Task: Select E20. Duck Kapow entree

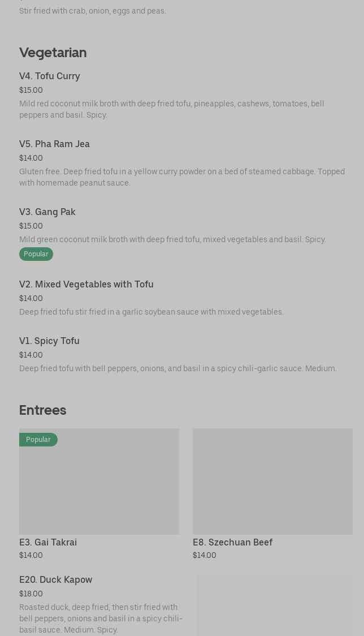Action: (55, 579)
